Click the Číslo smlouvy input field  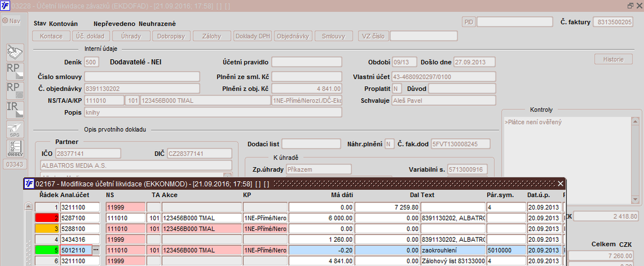[x=142, y=77]
